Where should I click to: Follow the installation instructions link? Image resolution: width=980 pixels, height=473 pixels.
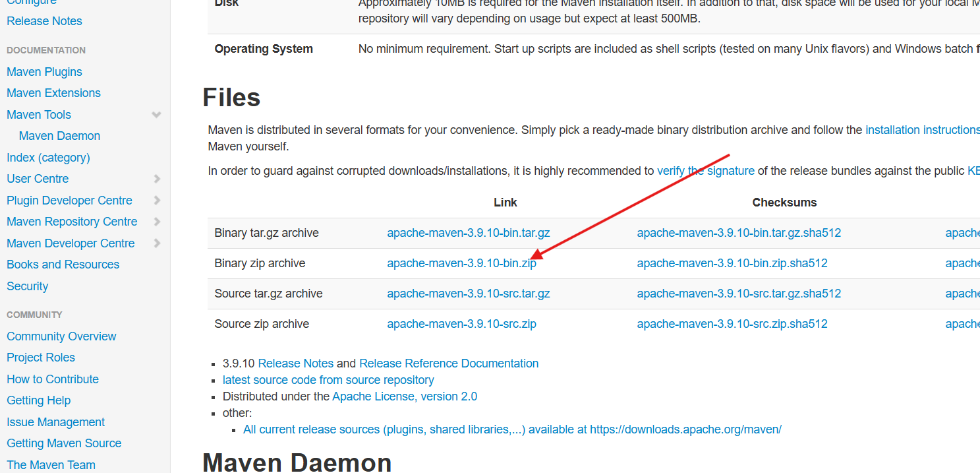(923, 130)
